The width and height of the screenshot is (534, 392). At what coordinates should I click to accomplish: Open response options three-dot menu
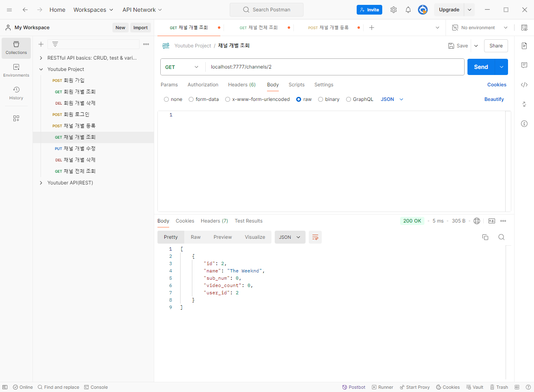tap(503, 221)
